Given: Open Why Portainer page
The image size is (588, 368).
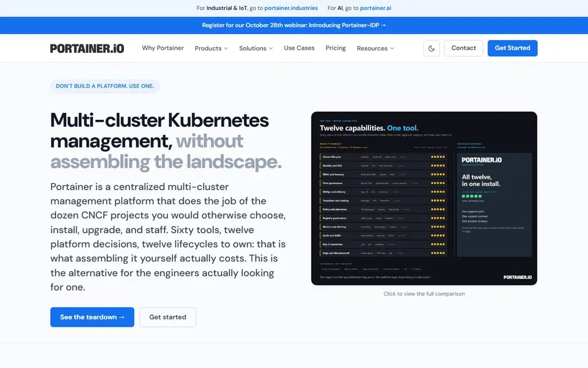Looking at the screenshot, I should 163,48.
